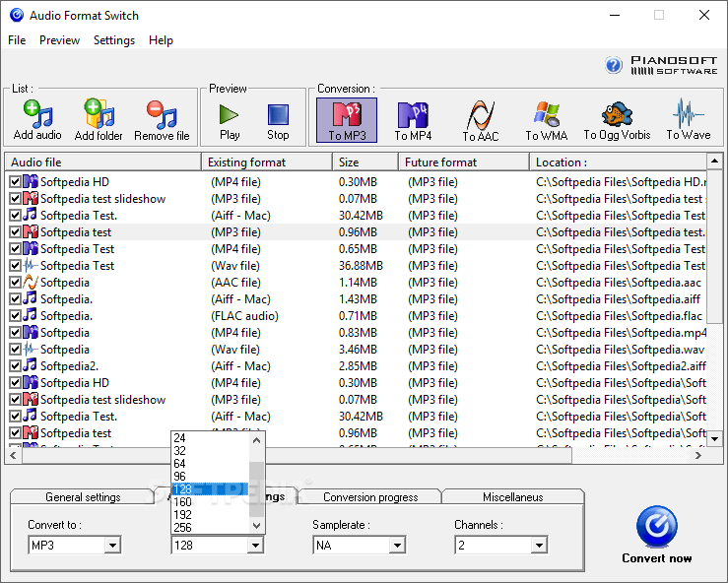728x583 pixels.
Task: Choose 192 in the bitrate list
Action: coord(210,514)
